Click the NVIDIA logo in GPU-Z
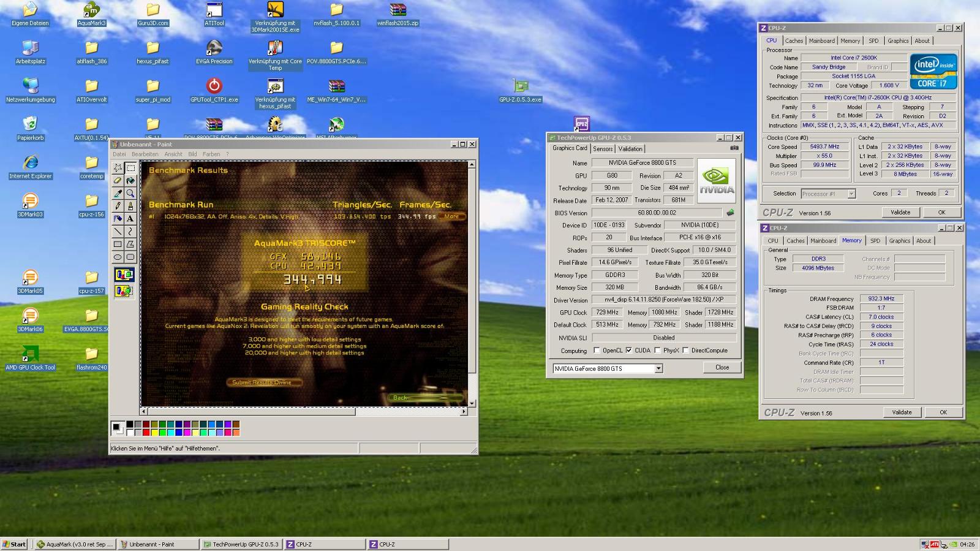The image size is (980, 551). point(716,181)
